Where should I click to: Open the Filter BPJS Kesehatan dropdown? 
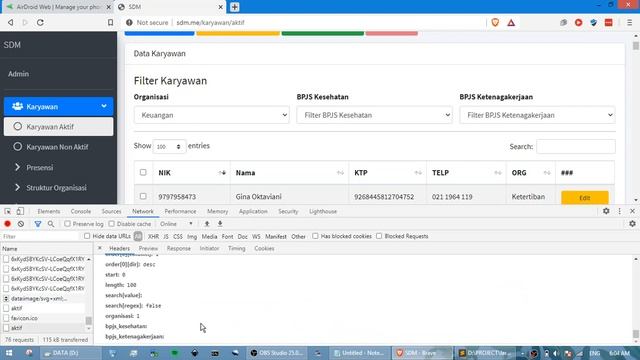(374, 115)
